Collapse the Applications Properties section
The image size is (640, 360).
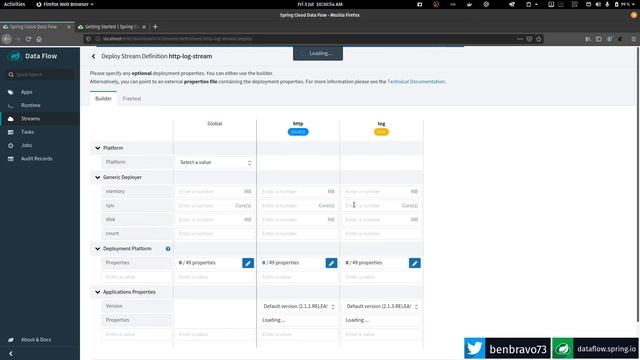pos(98,292)
